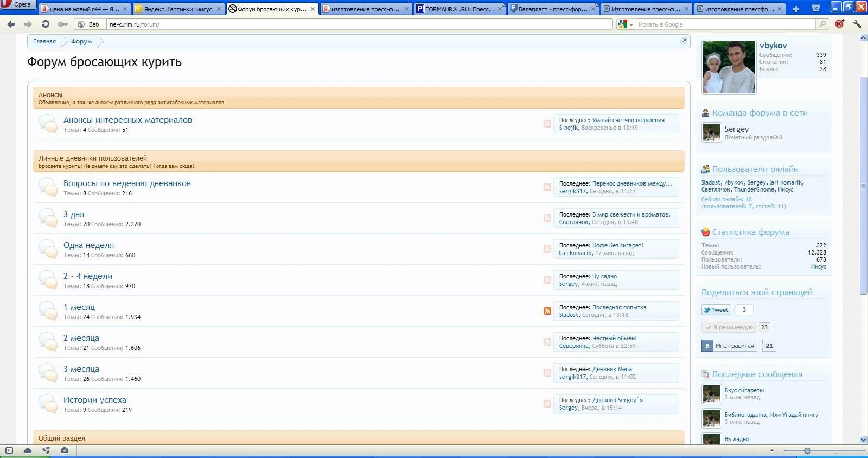Viewport: 868px width, 458px height.
Task: Open the Opera main menu button
Action: pyautogui.click(x=18, y=5)
